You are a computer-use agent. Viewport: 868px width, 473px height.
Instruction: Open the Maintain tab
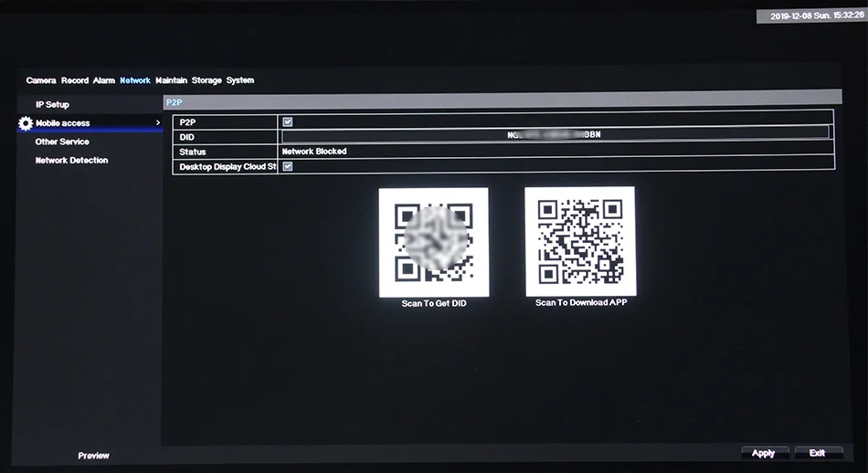pyautogui.click(x=171, y=80)
